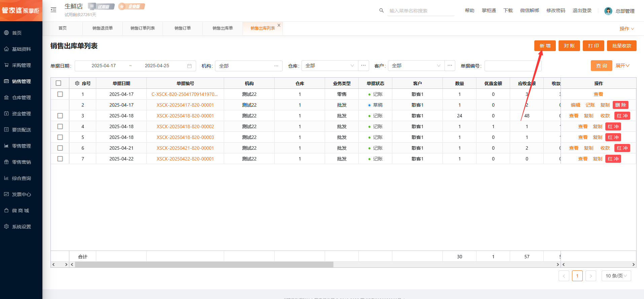Screen dimensions: 644x299
Task: Click the search magnifier icon
Action: click(381, 10)
